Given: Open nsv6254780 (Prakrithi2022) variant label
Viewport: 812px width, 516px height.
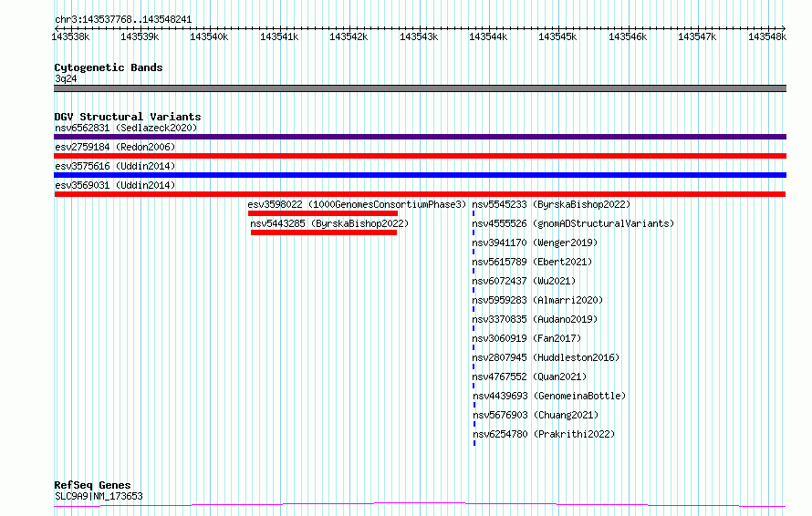Looking at the screenshot, I should pos(544,434).
